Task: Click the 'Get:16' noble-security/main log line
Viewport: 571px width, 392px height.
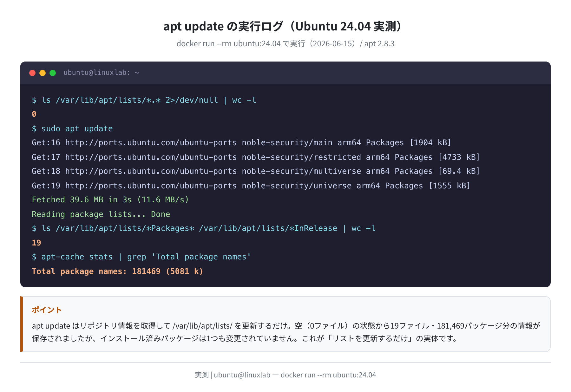Action: [x=241, y=143]
